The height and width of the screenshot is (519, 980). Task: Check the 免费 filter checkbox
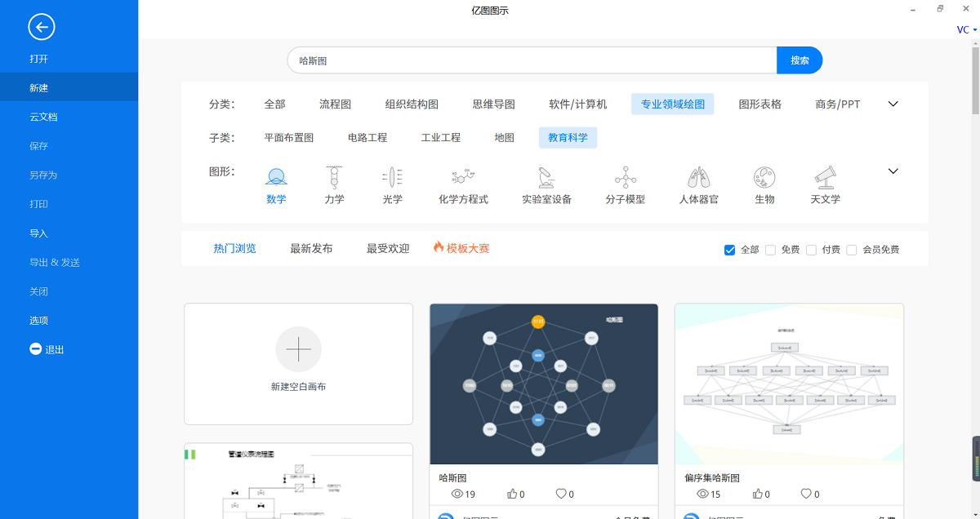770,250
